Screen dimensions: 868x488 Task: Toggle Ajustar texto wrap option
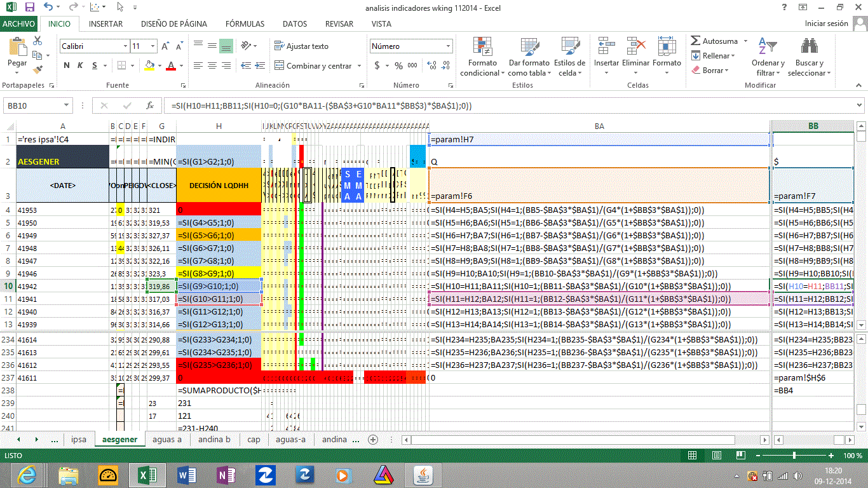[x=301, y=46]
